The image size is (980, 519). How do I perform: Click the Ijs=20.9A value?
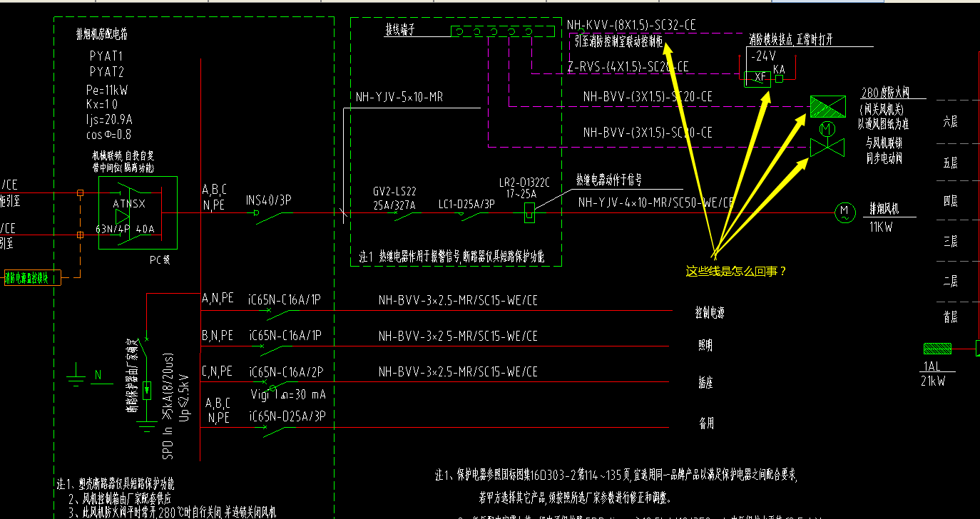coord(108,119)
